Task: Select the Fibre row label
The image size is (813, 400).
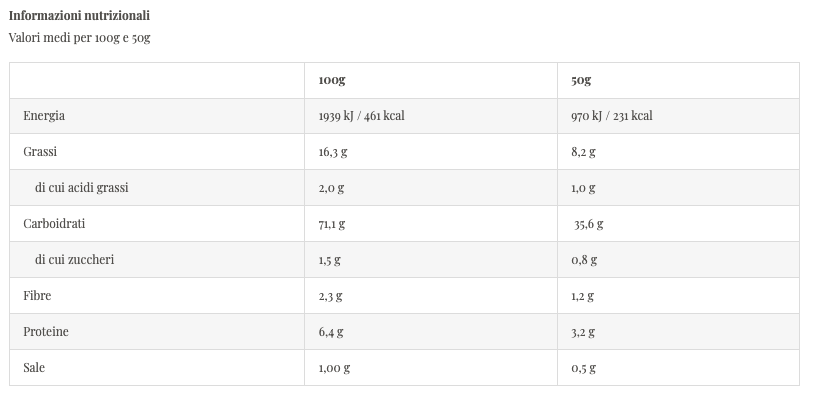Action: pyautogui.click(x=37, y=296)
